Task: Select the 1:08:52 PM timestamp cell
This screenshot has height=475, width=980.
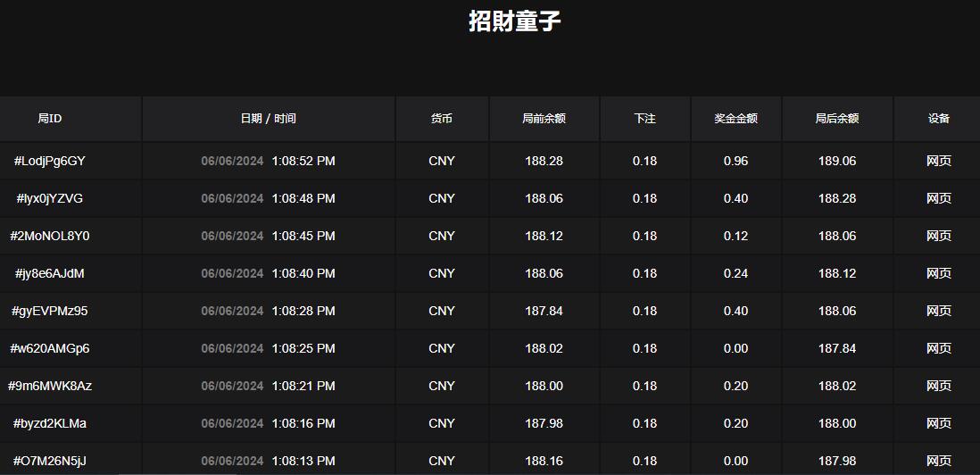Action: 303,161
